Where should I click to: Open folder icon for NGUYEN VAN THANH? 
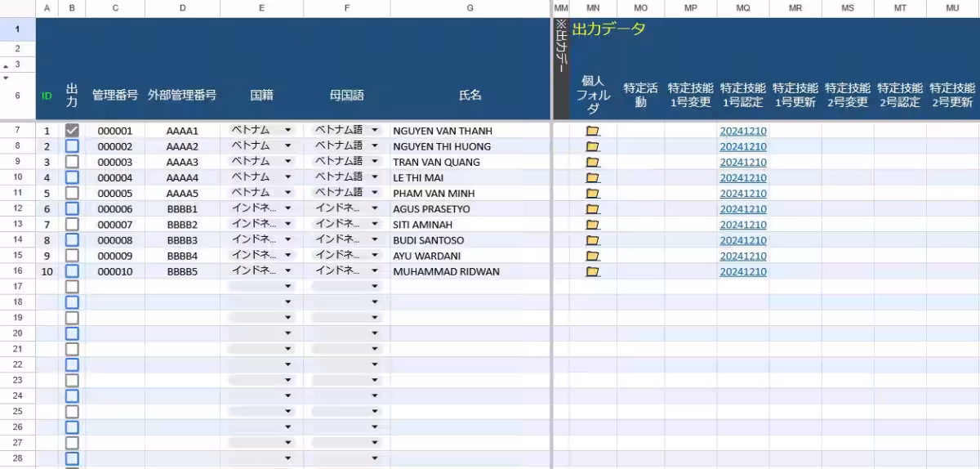tap(593, 131)
